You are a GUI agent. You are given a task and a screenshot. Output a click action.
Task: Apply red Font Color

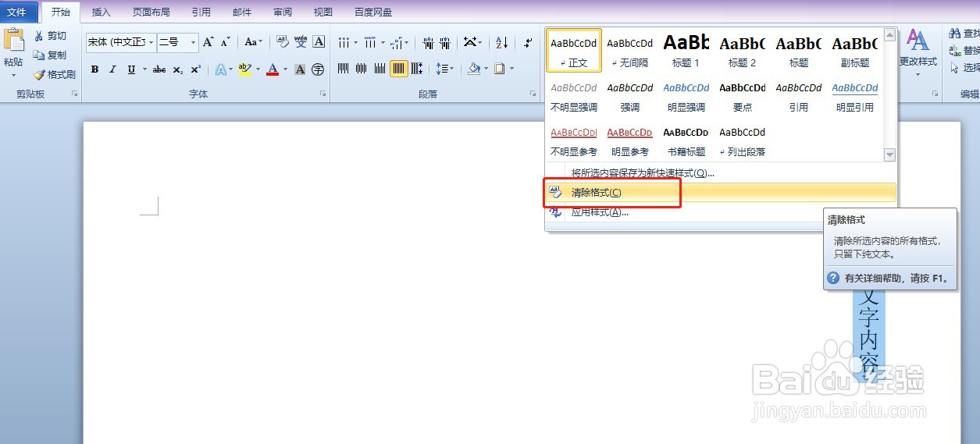pyautogui.click(x=273, y=69)
